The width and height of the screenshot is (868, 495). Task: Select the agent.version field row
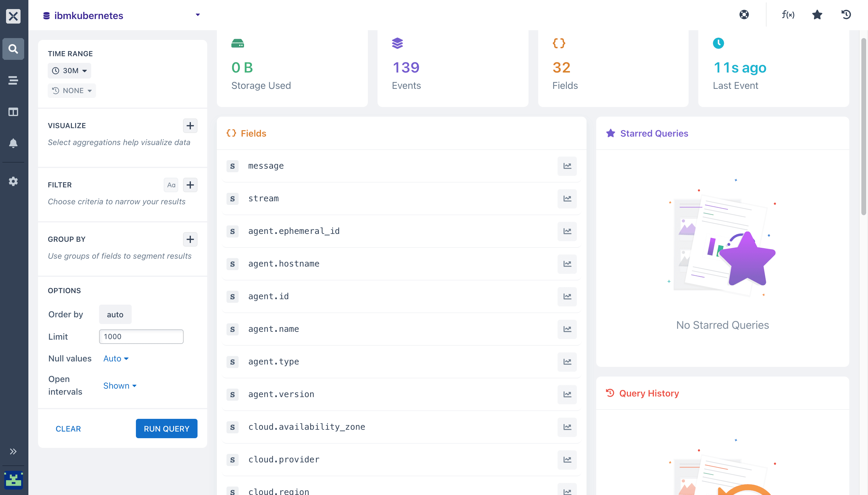click(x=401, y=395)
